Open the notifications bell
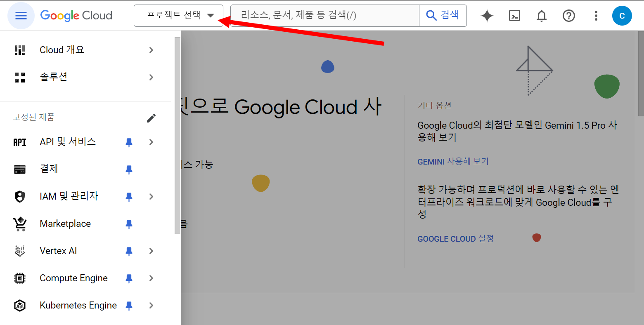Viewport: 644px width, 325px height. coord(542,16)
